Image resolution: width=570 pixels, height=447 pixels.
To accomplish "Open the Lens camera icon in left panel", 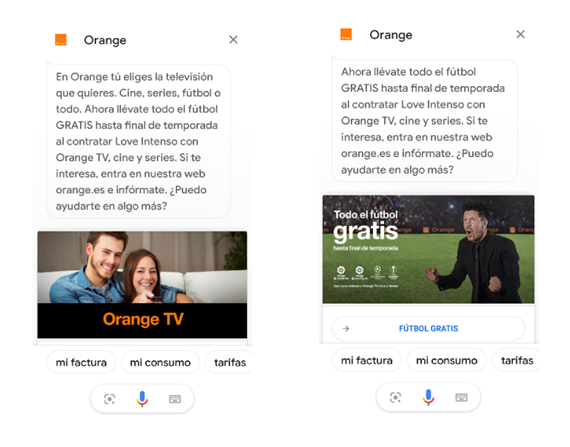I will [x=109, y=399].
